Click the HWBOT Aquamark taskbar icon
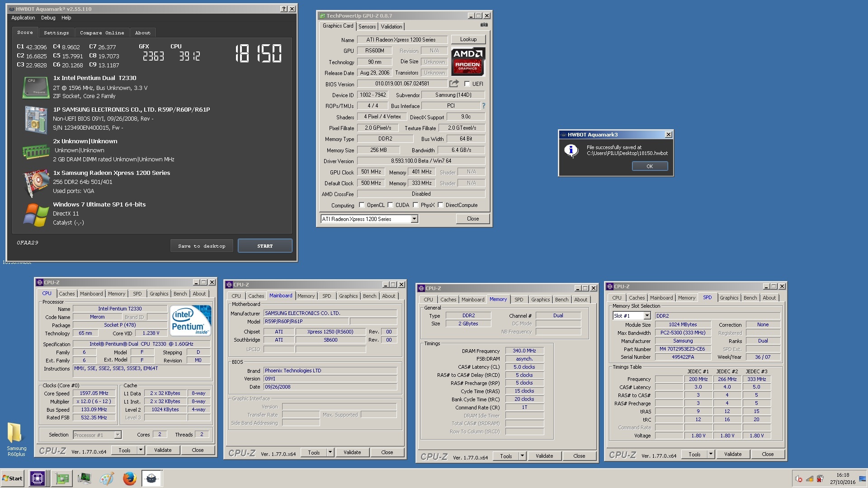Viewport: 868px width, 488px height. [152, 478]
